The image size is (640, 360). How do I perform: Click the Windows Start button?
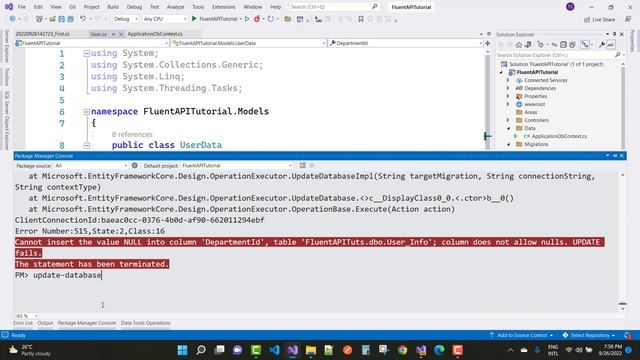click(182, 350)
